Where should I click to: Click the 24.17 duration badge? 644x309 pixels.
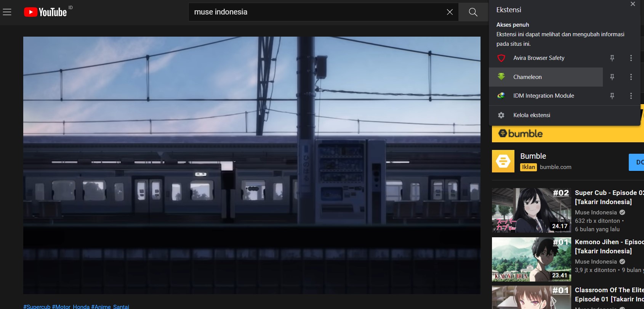[560, 226]
